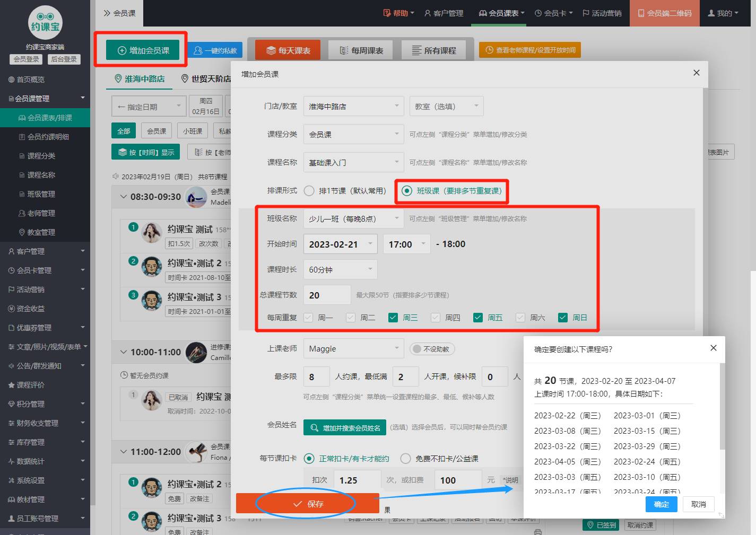
Task: Click 确定 in confirmation dialog
Action: pyautogui.click(x=662, y=504)
